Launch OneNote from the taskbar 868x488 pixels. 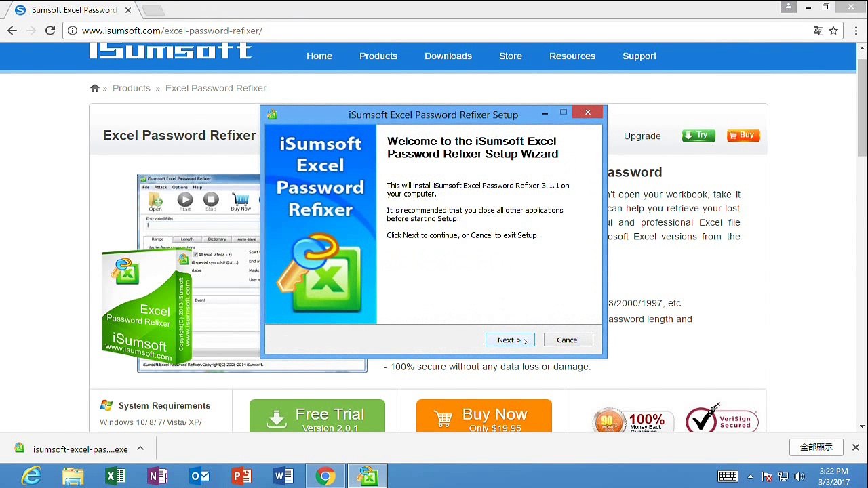pos(157,476)
